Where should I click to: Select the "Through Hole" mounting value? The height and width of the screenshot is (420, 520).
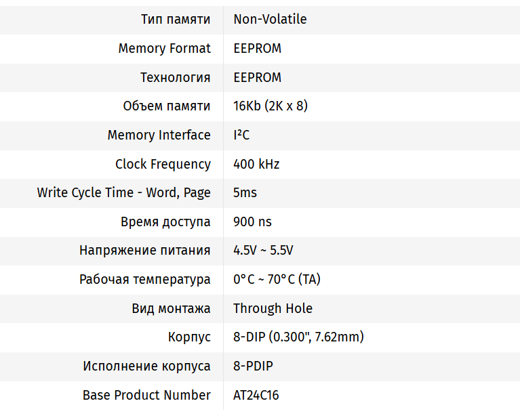(273, 308)
